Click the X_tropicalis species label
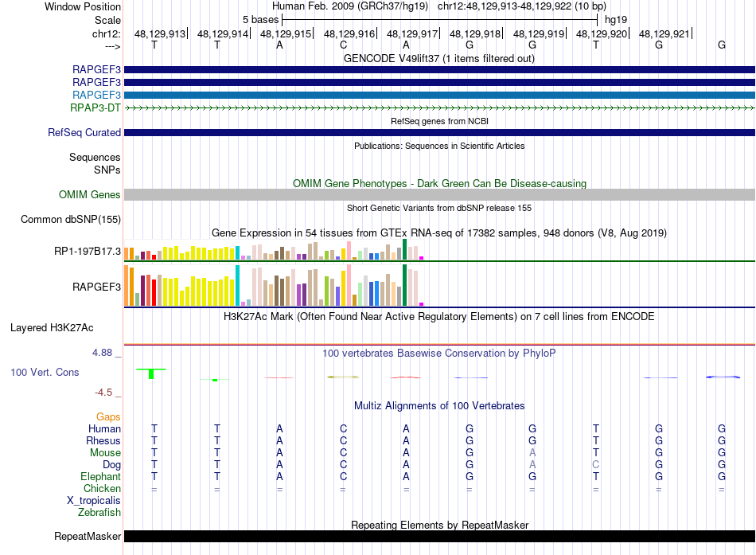This screenshot has height=555, width=756. point(94,501)
